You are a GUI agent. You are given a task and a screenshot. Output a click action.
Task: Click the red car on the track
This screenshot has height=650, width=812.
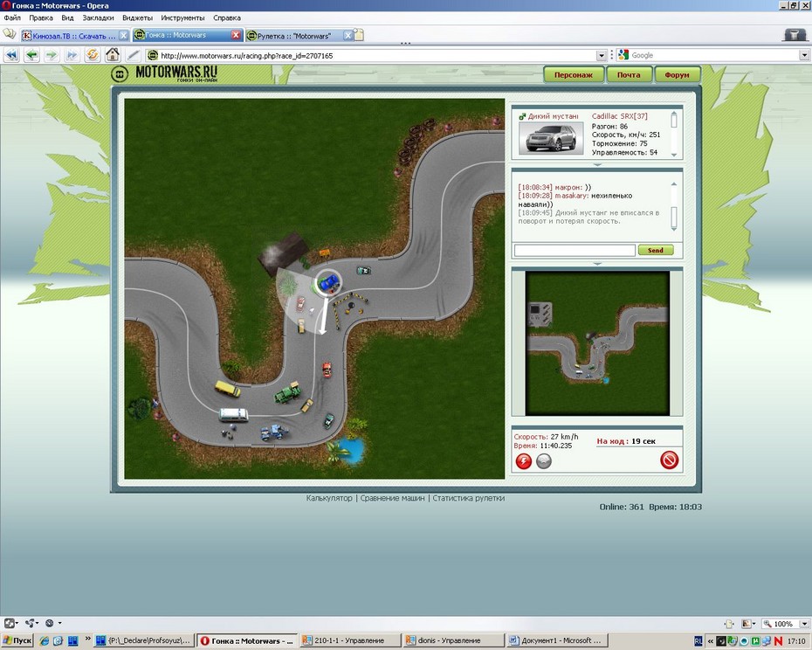(327, 370)
